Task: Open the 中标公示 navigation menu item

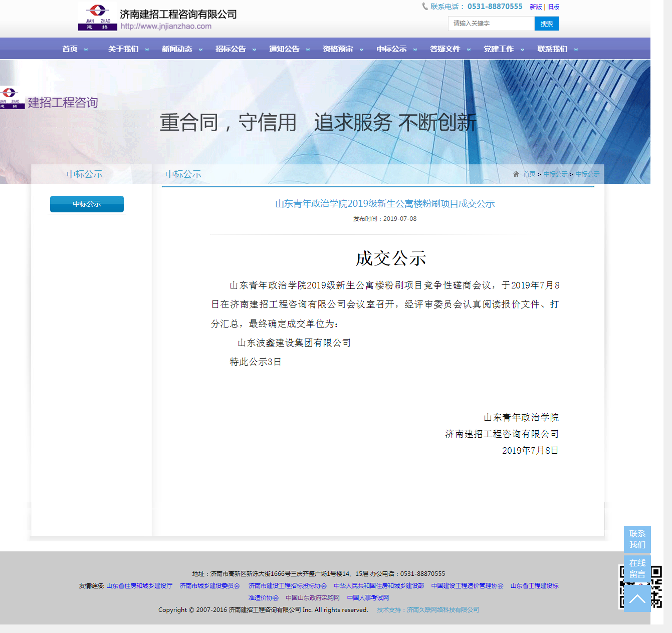Action: [391, 49]
